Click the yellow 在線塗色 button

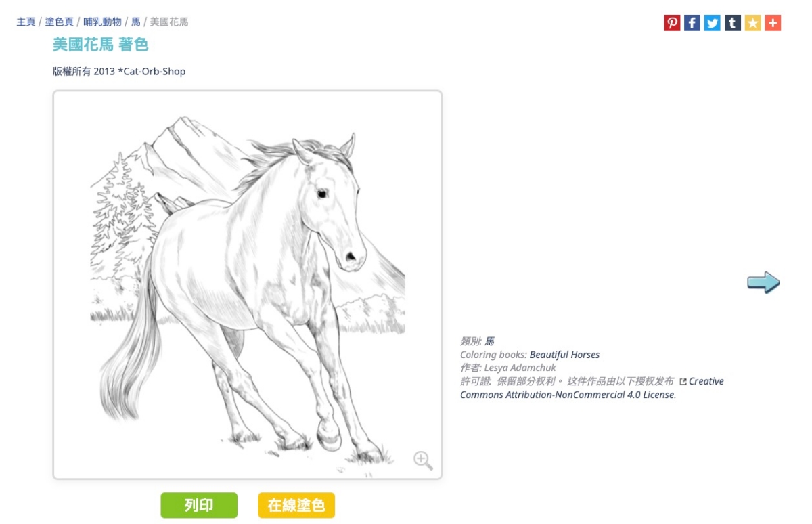click(296, 505)
